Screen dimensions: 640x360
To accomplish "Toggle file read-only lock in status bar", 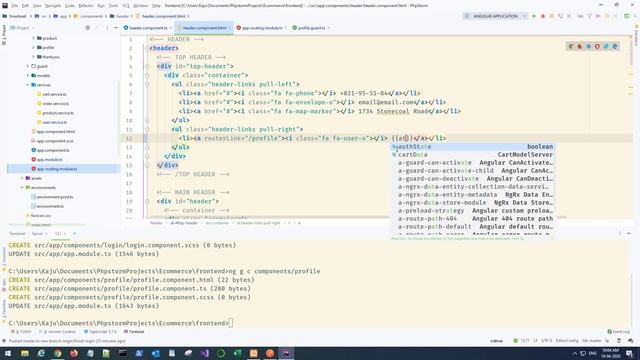I will (608, 341).
